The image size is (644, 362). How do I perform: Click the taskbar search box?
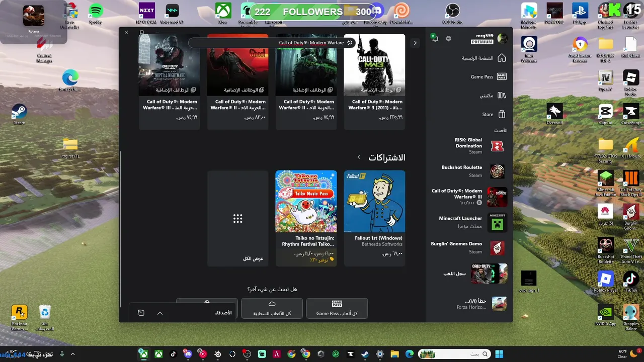pos(453,354)
